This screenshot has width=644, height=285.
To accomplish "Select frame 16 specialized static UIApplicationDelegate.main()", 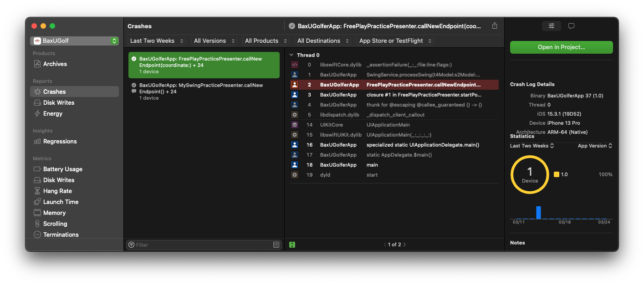I will tap(394, 145).
